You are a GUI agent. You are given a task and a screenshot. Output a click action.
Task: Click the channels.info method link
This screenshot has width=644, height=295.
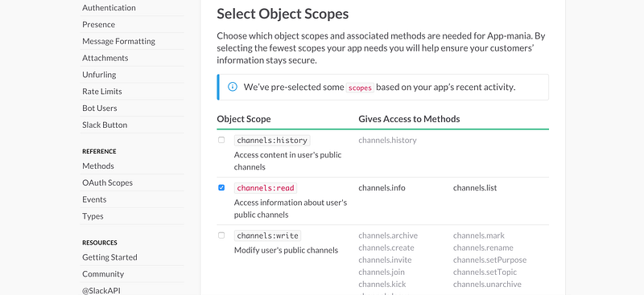click(382, 188)
